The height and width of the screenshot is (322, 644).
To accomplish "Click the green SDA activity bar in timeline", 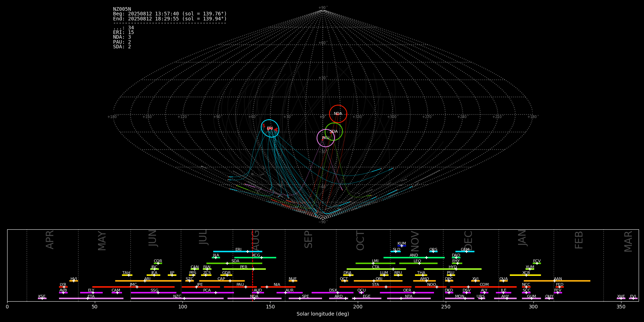I will click(234, 263).
